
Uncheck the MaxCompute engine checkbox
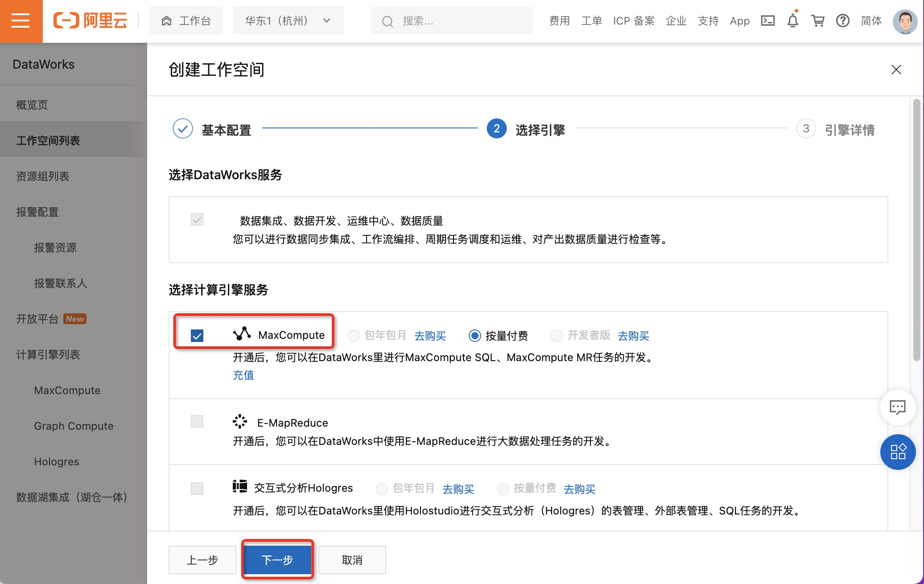coord(197,335)
